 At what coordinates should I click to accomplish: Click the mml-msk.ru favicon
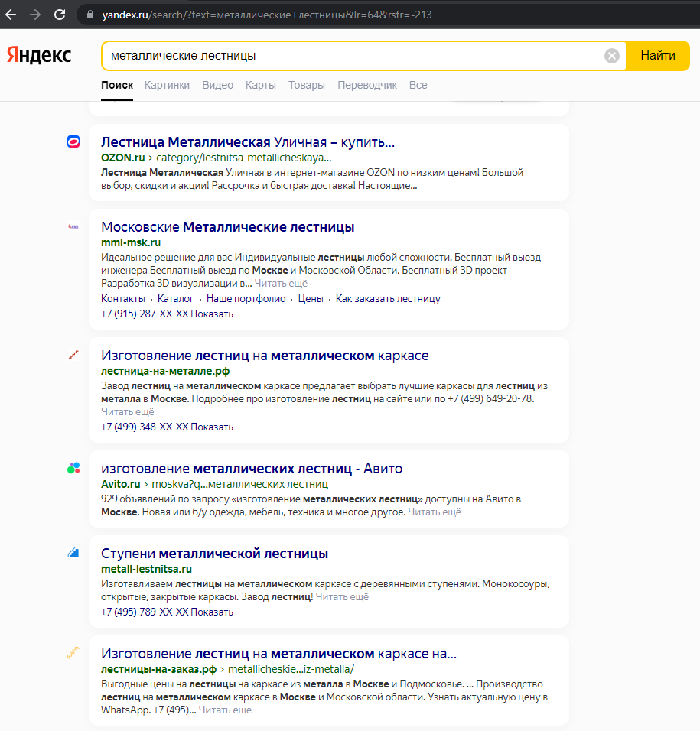(x=73, y=226)
